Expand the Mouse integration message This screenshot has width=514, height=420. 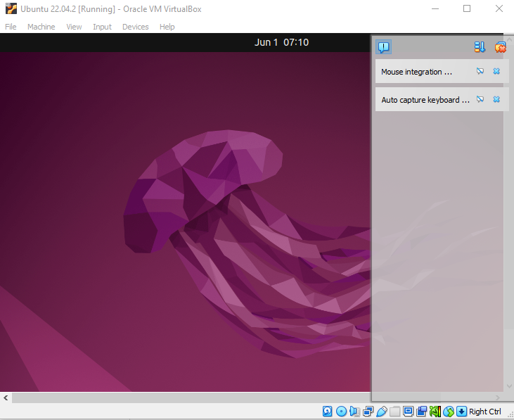pyautogui.click(x=417, y=72)
